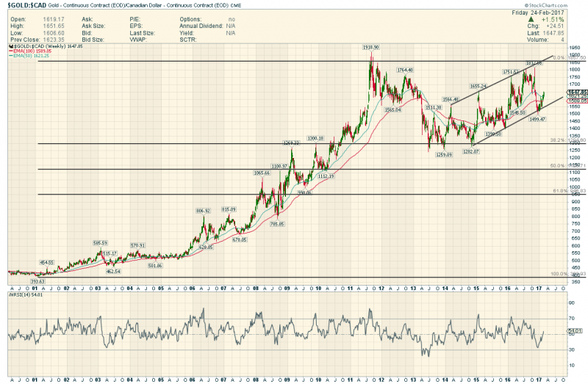
Task: Click the StockCharts.com attribution
Action: pos(545,5)
